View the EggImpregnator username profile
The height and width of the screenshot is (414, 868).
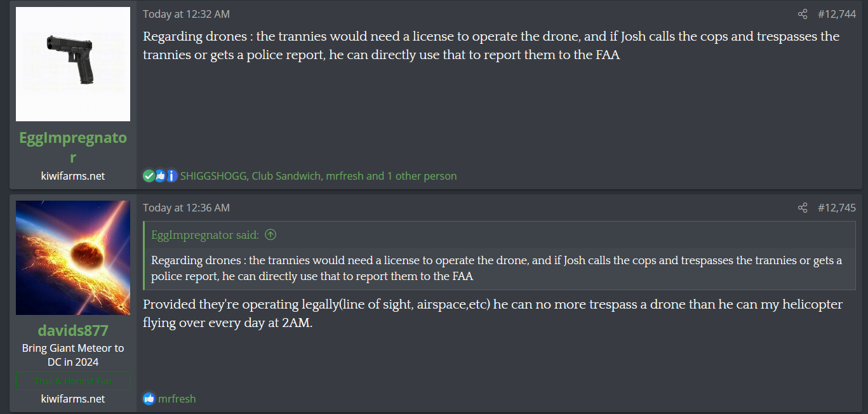tap(73, 147)
